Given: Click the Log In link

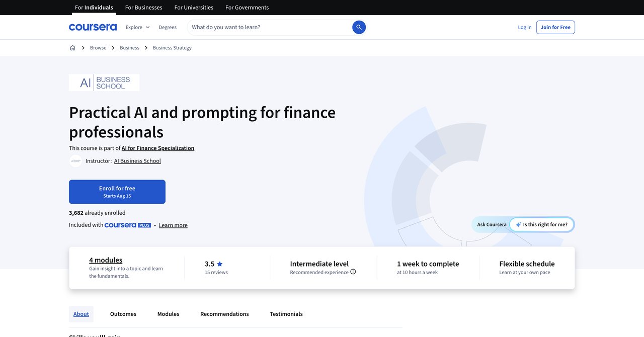Looking at the screenshot, I should (525, 27).
